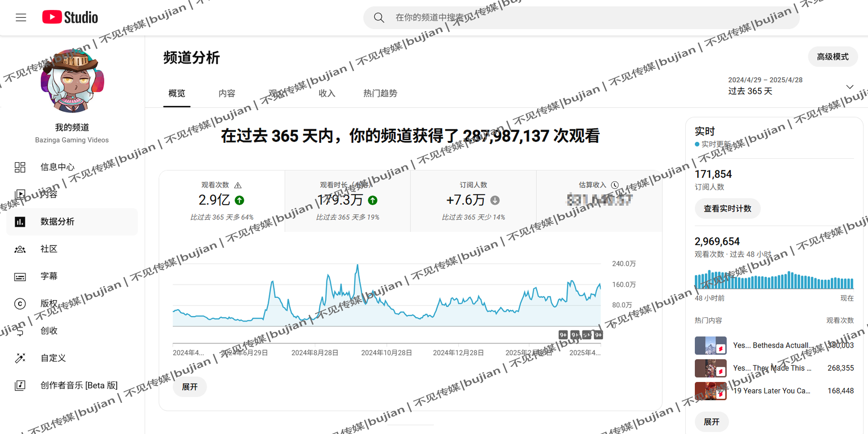Click the search magnifier icon
Image resolution: width=868 pixels, height=434 pixels.
[379, 18]
